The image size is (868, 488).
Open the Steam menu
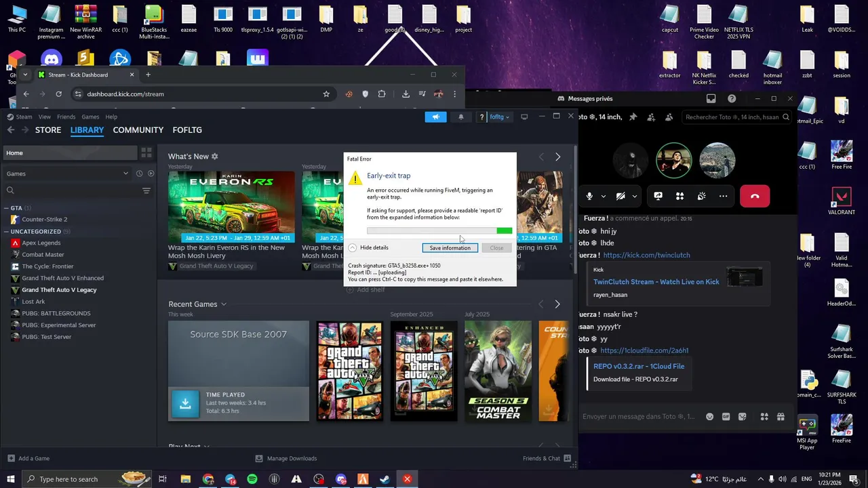coord(24,117)
